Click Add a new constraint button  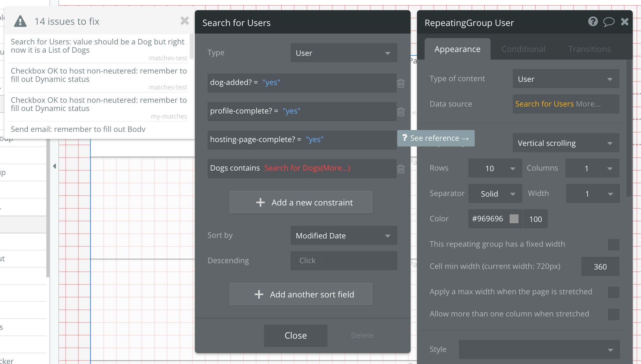pos(301,202)
